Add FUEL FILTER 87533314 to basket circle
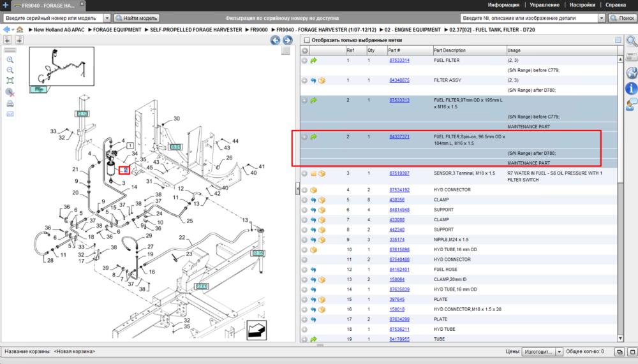Screen dimensions: 638x364 coord(304,60)
